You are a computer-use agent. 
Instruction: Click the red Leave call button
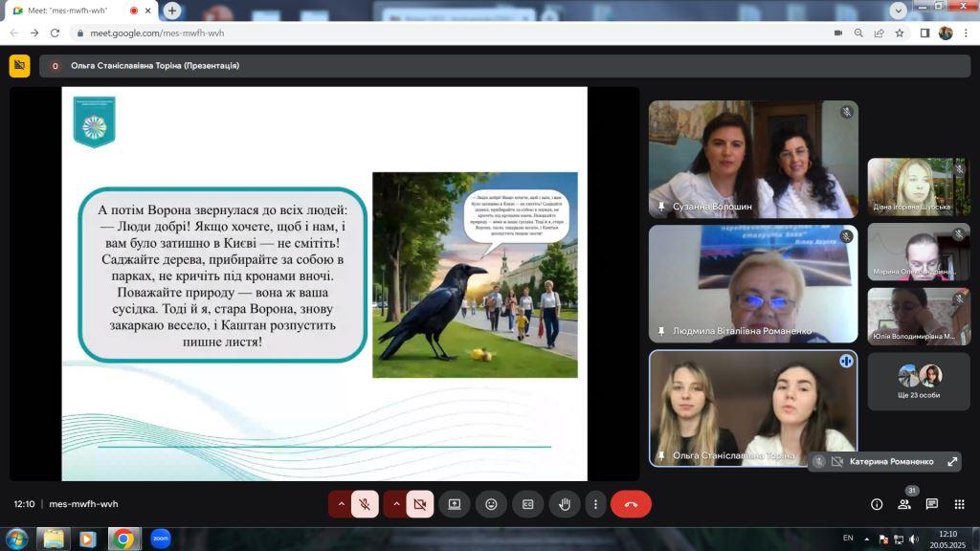coord(631,504)
